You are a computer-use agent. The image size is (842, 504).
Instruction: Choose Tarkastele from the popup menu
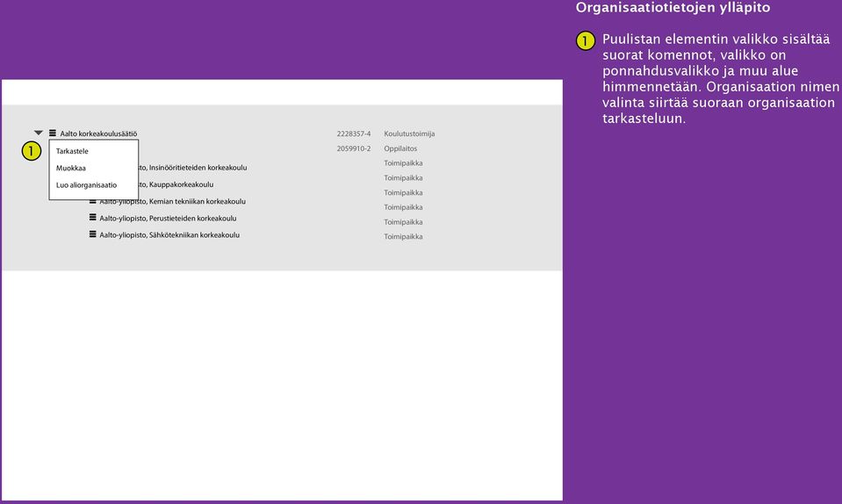[72, 151]
